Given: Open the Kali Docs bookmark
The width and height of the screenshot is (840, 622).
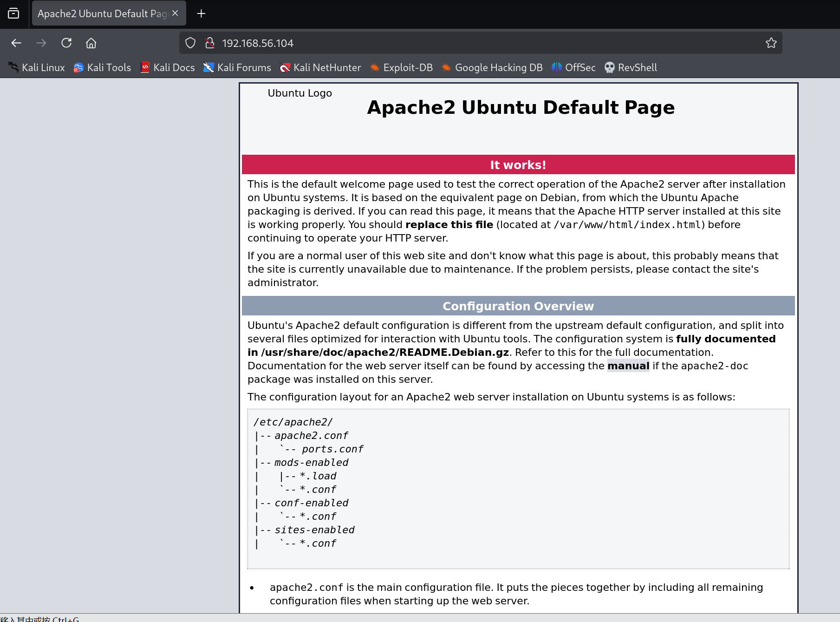Looking at the screenshot, I should [x=168, y=68].
